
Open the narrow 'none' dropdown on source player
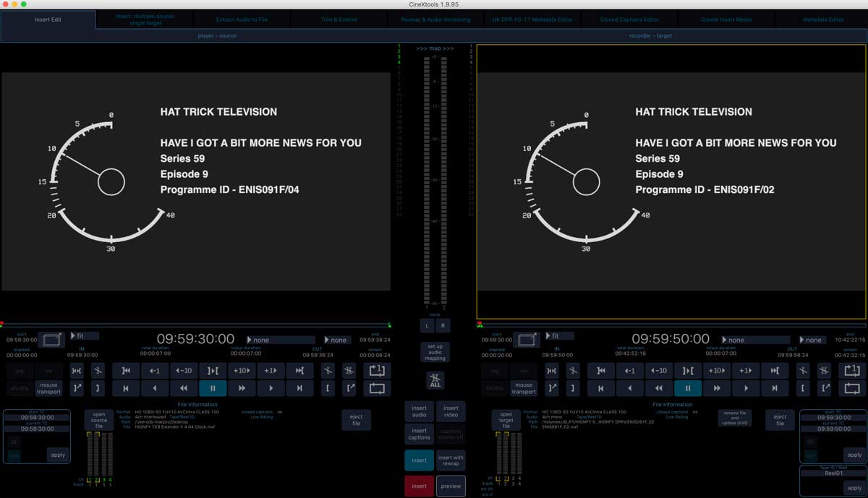(337, 340)
